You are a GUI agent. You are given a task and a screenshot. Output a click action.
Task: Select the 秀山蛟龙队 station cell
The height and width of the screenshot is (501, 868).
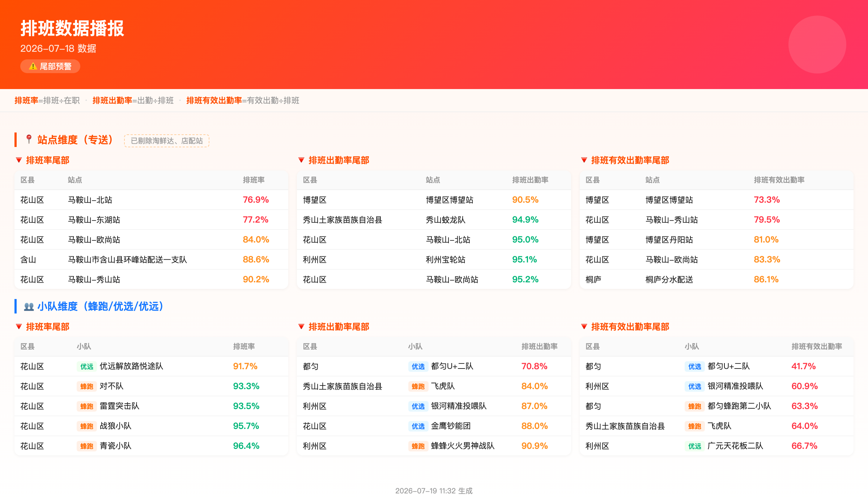pyautogui.click(x=446, y=220)
